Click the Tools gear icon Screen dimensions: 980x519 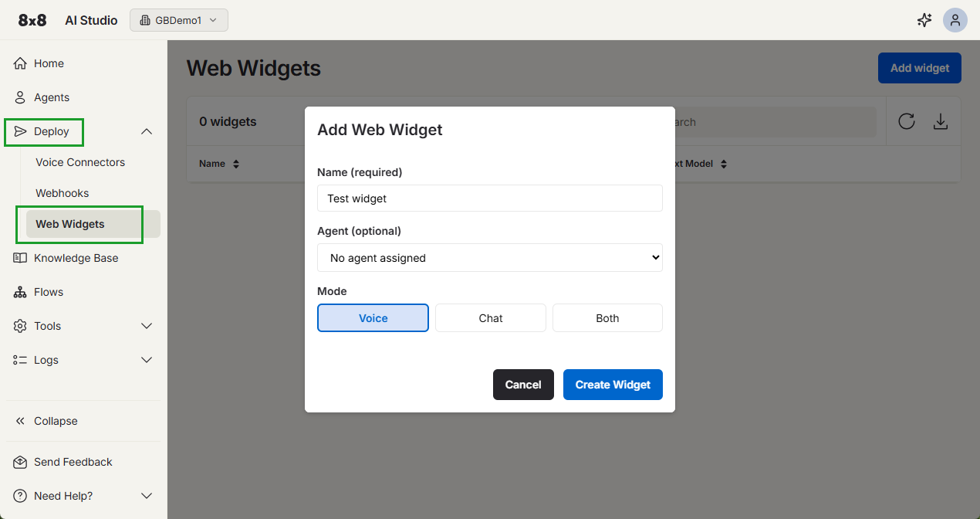[x=20, y=326]
